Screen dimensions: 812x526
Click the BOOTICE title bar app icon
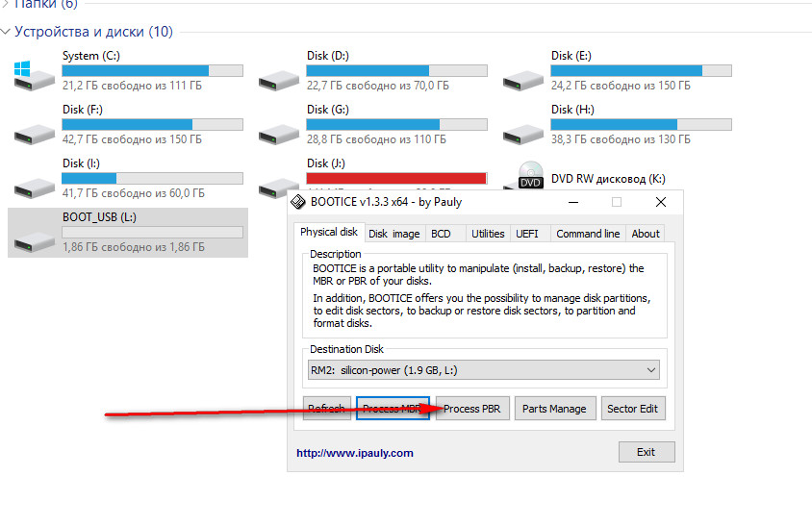(x=299, y=203)
